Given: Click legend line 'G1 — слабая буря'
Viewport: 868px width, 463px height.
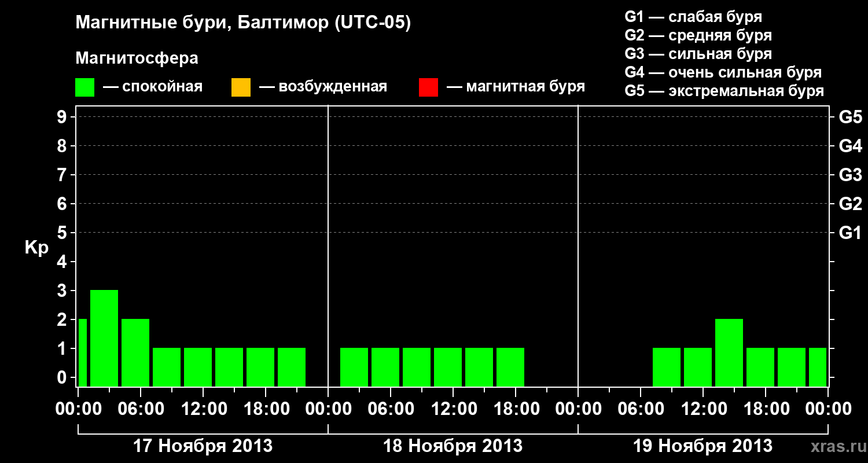Looking at the screenshot, I should (693, 17).
